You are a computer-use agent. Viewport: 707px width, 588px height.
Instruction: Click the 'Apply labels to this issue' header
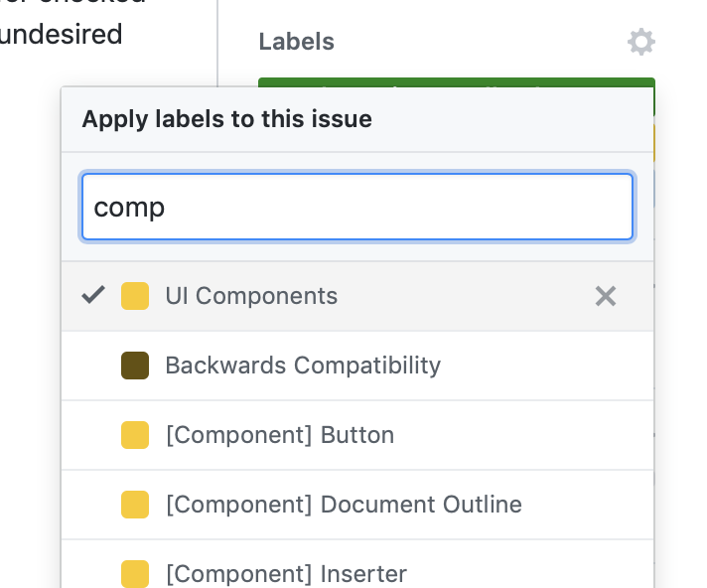(x=227, y=119)
